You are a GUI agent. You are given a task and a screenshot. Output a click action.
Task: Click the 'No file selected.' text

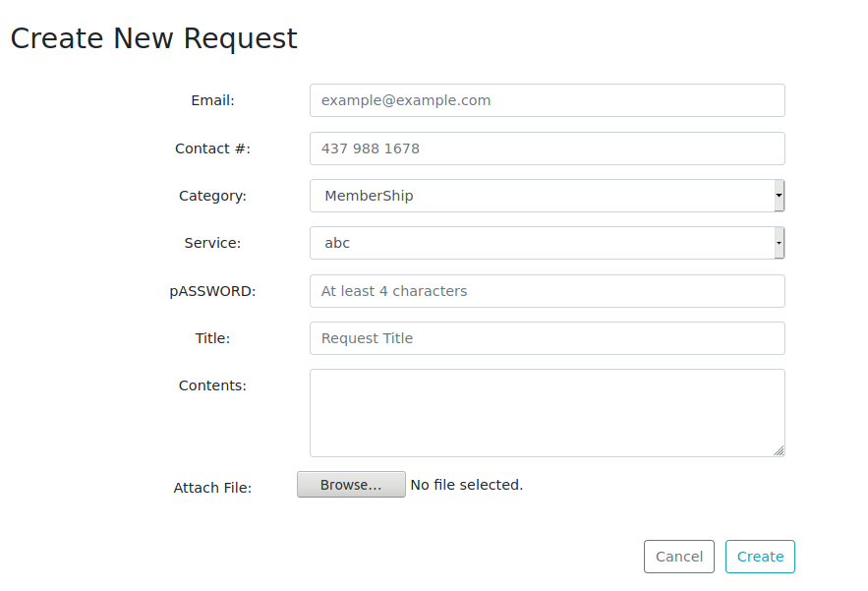point(466,485)
